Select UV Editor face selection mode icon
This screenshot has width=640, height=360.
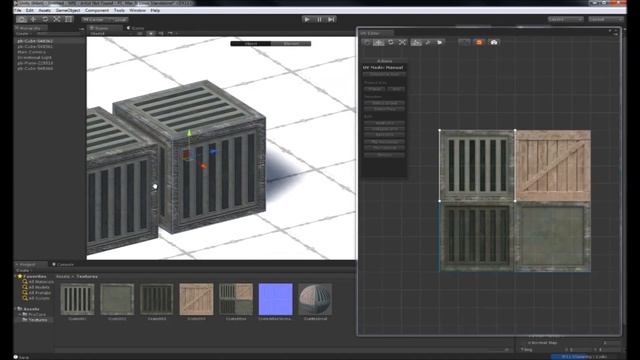(440, 42)
